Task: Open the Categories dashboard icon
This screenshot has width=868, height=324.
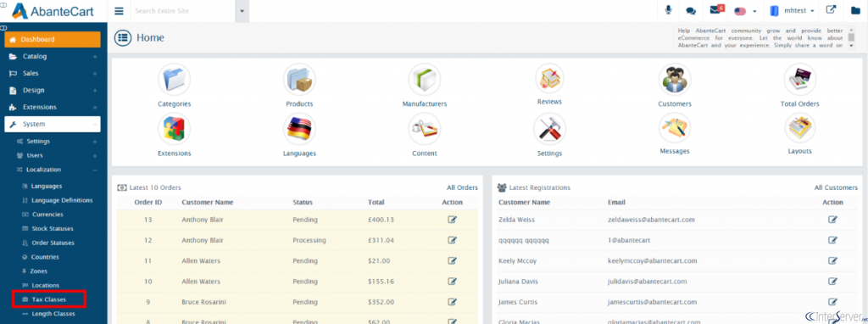Action: tap(175, 79)
